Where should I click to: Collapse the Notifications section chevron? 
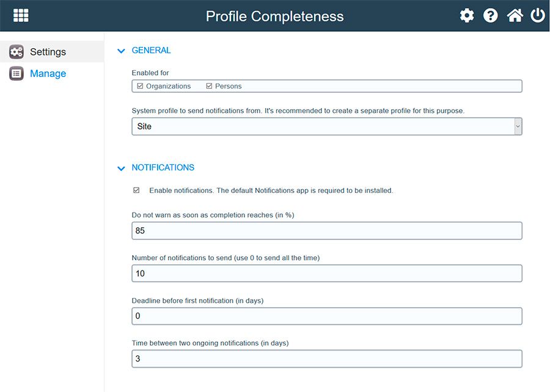click(x=121, y=168)
